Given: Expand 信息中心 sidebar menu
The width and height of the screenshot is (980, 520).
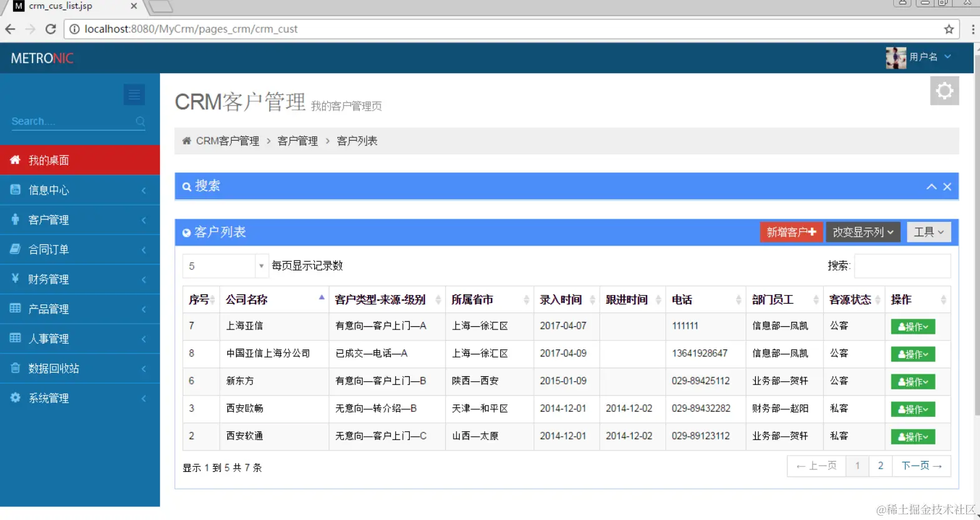Looking at the screenshot, I should click(80, 190).
